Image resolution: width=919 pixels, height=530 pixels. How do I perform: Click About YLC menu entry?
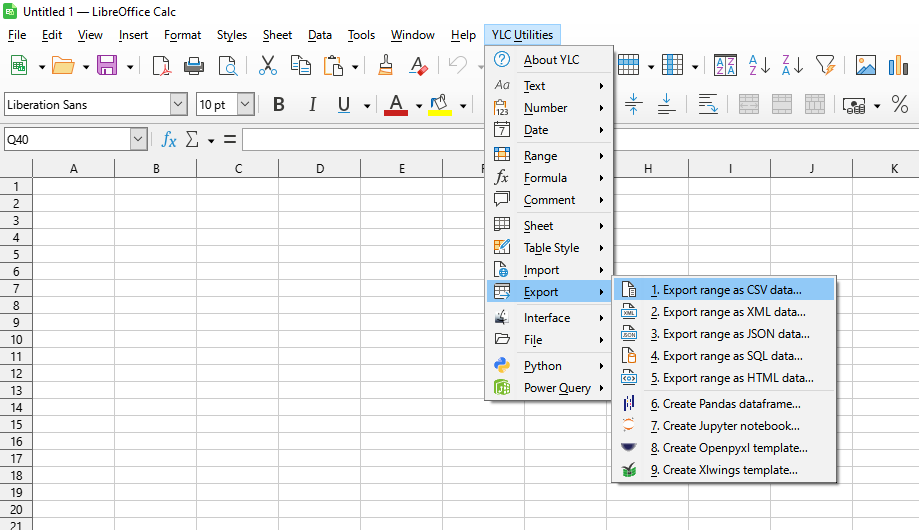pyautogui.click(x=550, y=60)
